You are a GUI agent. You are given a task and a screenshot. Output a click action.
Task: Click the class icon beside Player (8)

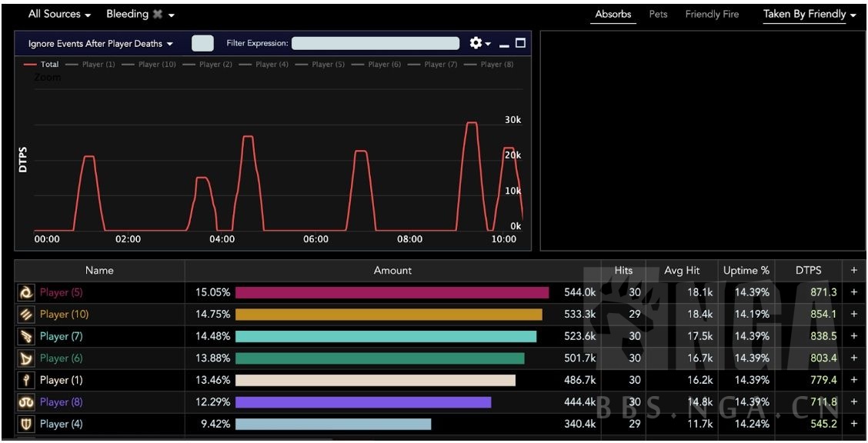(x=26, y=402)
